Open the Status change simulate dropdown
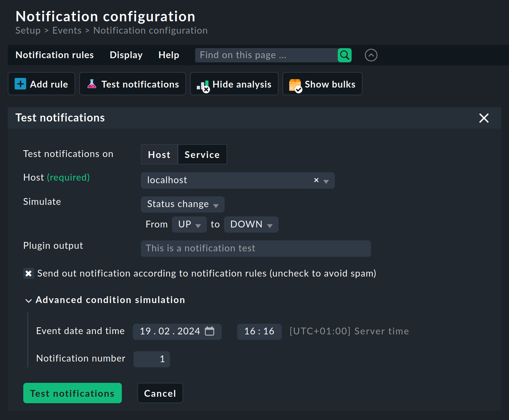This screenshot has width=509, height=420. (183, 205)
